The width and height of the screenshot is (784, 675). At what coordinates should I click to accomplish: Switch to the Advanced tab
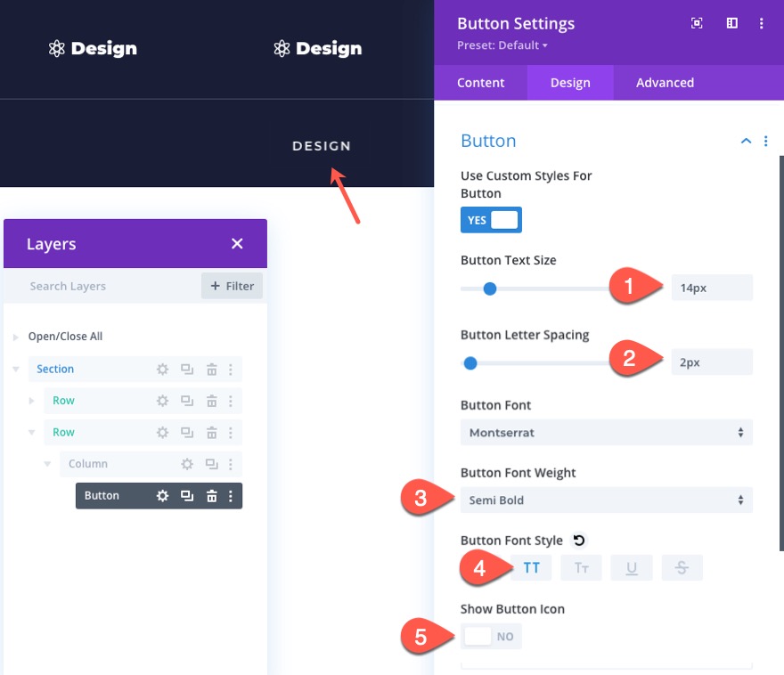pyautogui.click(x=665, y=82)
